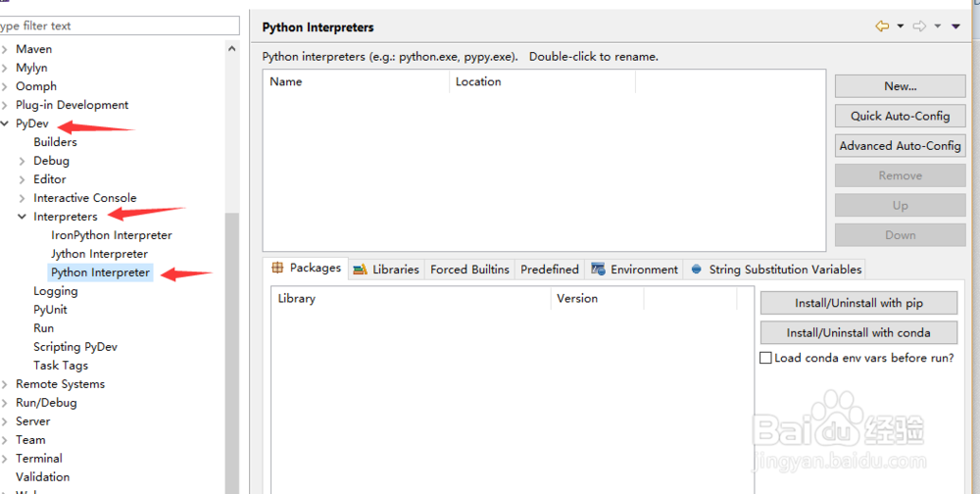Expand the Remote Systems node
Image resolution: width=980 pixels, height=494 pixels.
click(x=4, y=384)
